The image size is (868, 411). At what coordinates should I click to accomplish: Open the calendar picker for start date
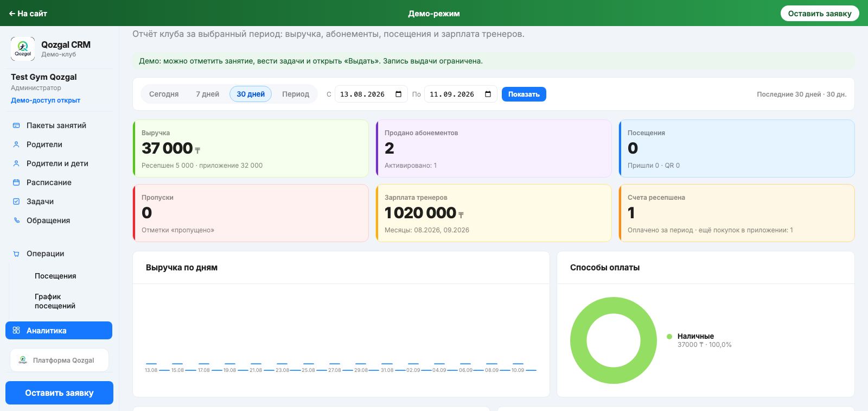pyautogui.click(x=399, y=94)
